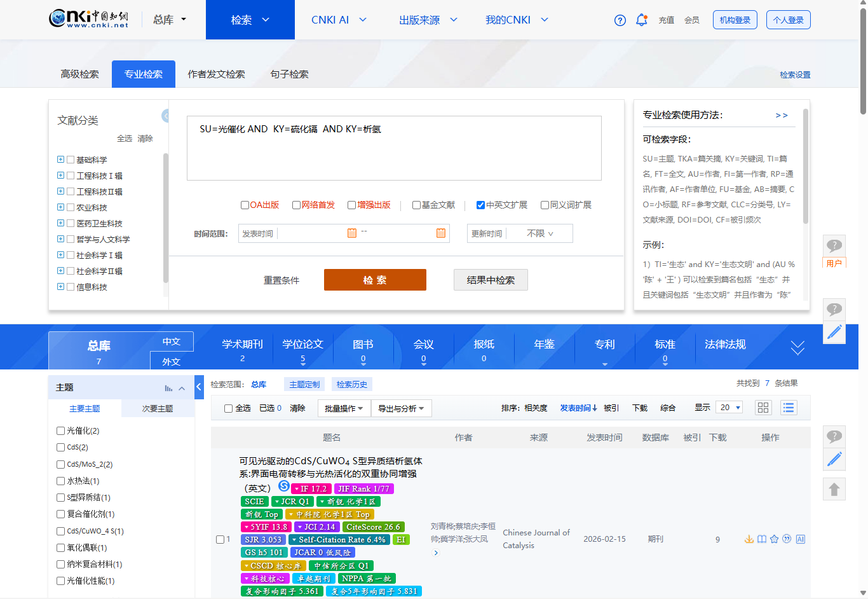The width and height of the screenshot is (868, 599).
Task: Open the 检索设置 link
Action: coord(795,75)
